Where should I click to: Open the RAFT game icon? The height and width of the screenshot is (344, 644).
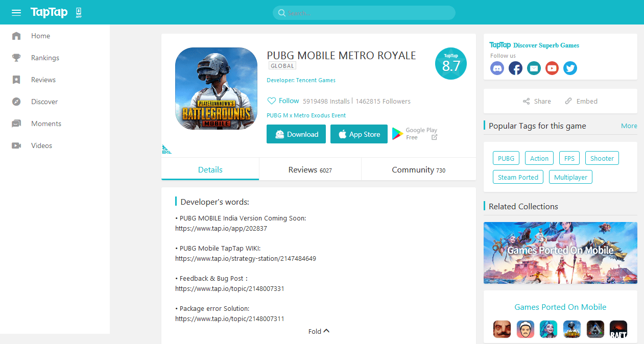[618, 329]
